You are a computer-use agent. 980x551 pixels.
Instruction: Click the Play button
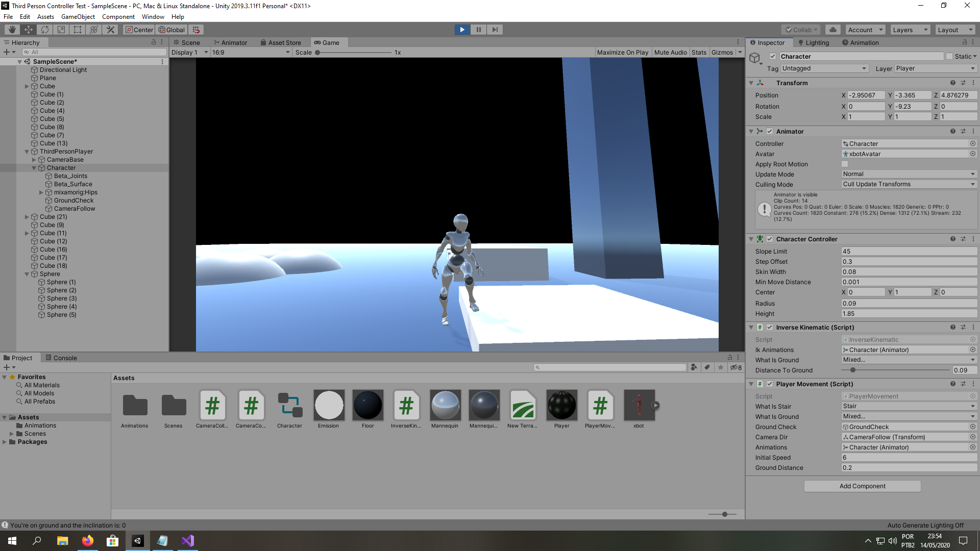point(462,30)
